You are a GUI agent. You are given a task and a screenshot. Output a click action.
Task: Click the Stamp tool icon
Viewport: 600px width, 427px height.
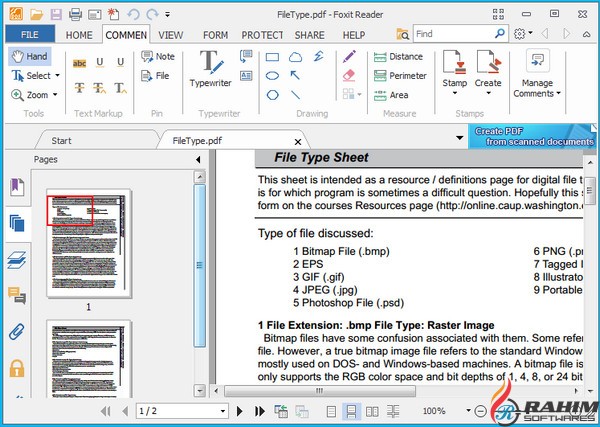(455, 65)
